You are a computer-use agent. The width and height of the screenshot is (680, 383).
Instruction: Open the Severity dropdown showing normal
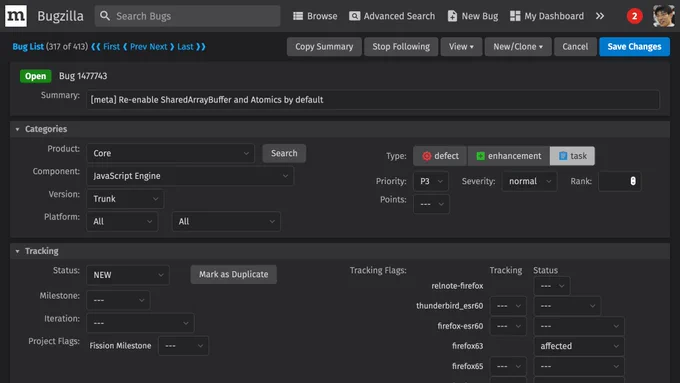530,181
